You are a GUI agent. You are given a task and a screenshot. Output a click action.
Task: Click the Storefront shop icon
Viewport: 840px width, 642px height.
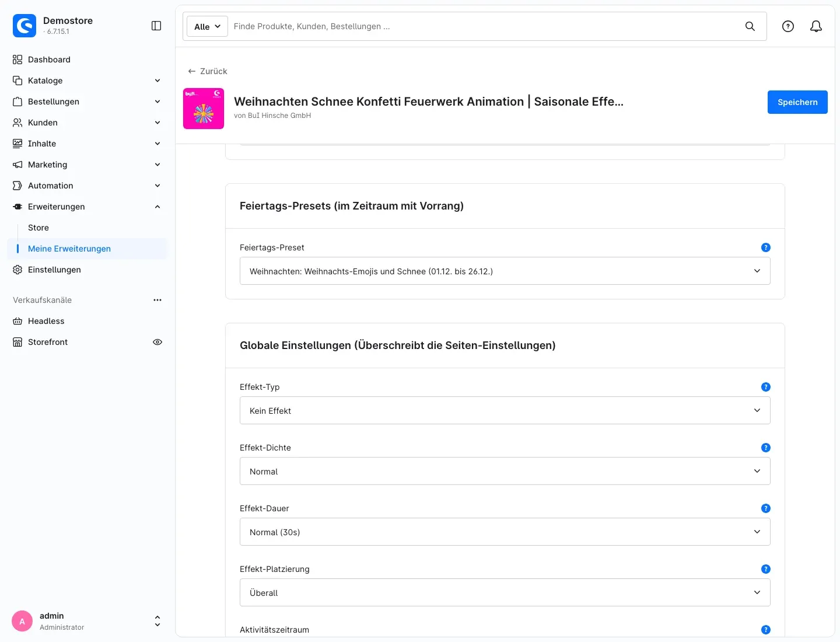click(17, 342)
